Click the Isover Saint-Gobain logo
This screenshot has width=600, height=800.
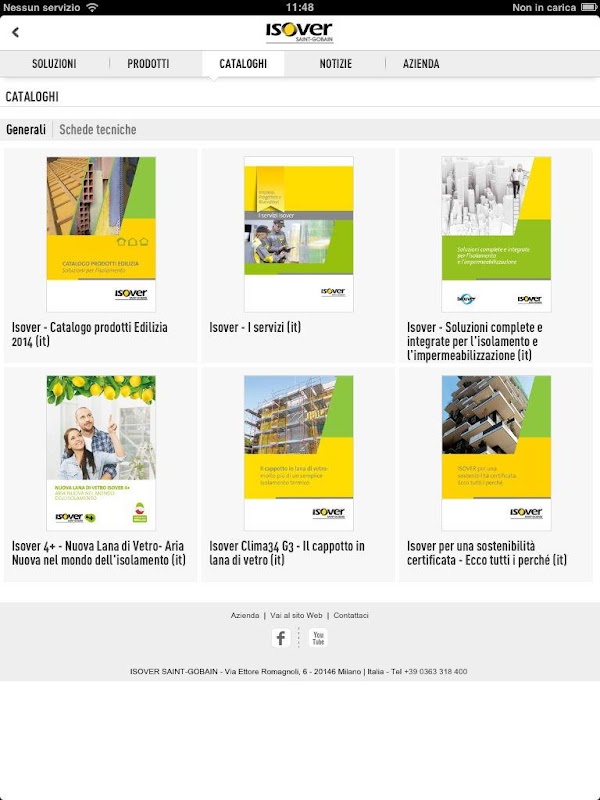point(299,32)
